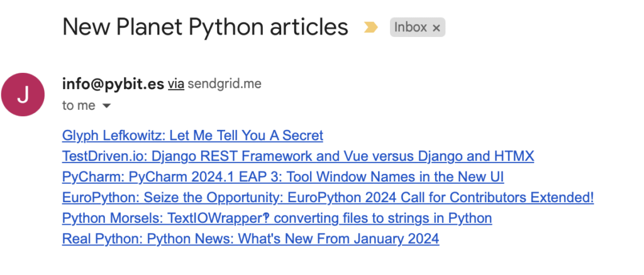644x275 pixels.
Task: Open the EuroPython Call for Contributors link
Action: [328, 198]
